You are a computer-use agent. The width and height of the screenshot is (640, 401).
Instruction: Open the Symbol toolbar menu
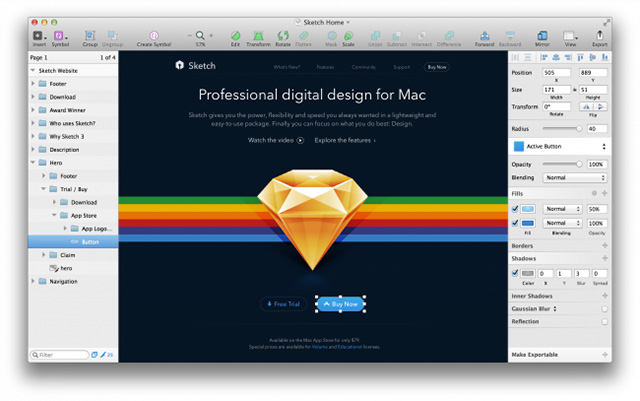click(x=60, y=36)
